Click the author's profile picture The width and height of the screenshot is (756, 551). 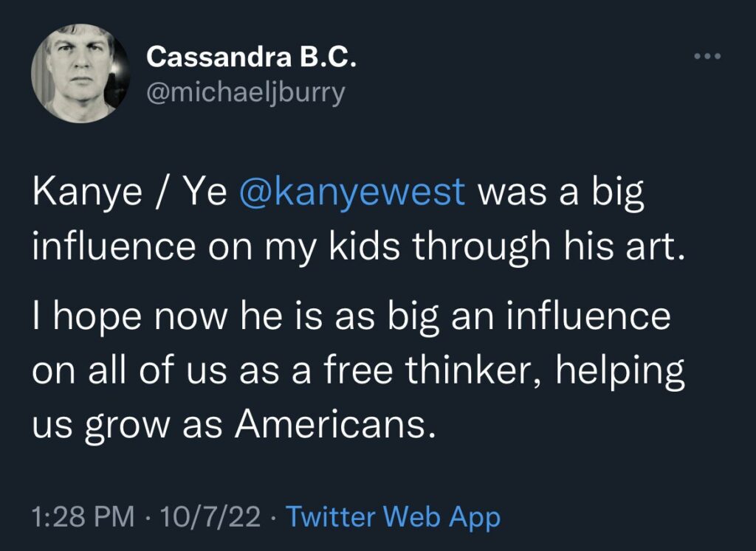(75, 74)
